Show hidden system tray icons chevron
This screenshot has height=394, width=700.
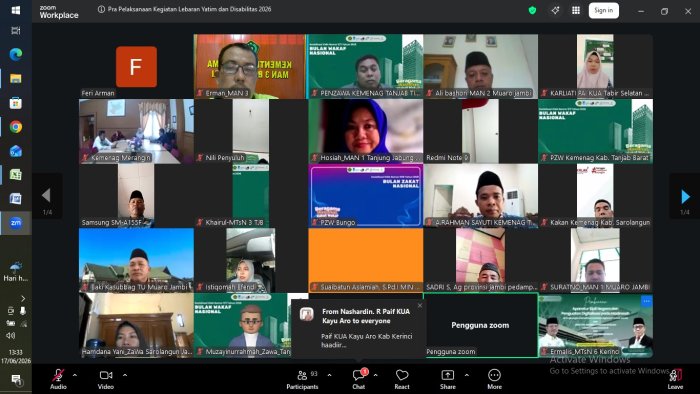[x=23, y=298]
